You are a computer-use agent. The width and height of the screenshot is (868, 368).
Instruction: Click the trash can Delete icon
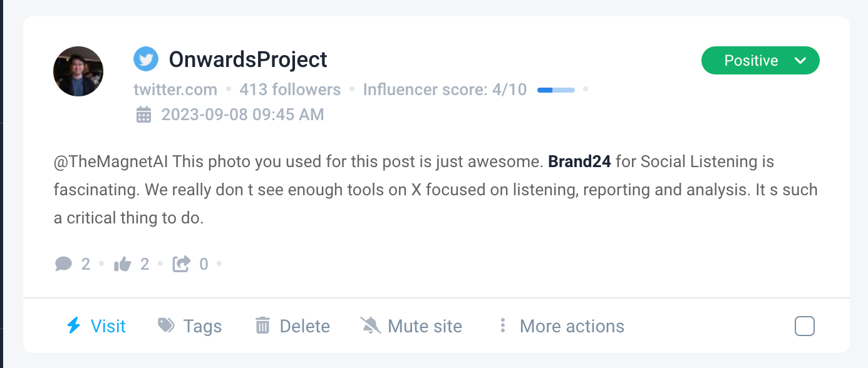[x=262, y=325]
